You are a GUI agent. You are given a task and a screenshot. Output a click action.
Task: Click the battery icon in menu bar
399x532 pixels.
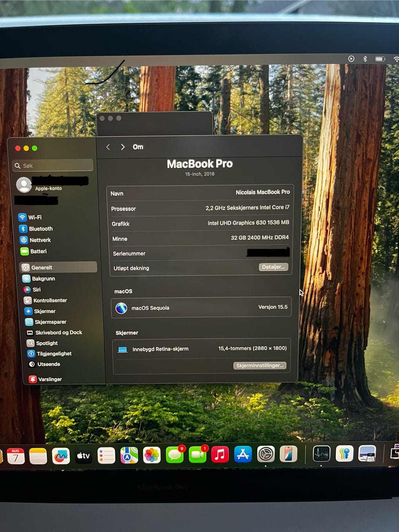tap(380, 59)
